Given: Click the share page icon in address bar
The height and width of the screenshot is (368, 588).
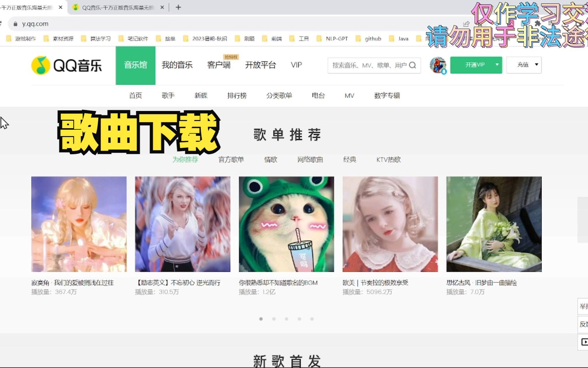Looking at the screenshot, I should pos(466,24).
